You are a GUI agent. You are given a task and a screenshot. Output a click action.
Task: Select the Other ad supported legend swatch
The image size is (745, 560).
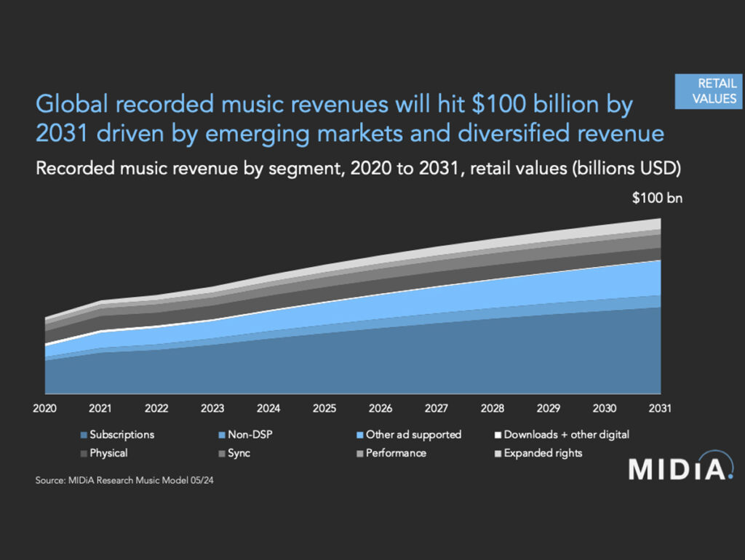360,435
